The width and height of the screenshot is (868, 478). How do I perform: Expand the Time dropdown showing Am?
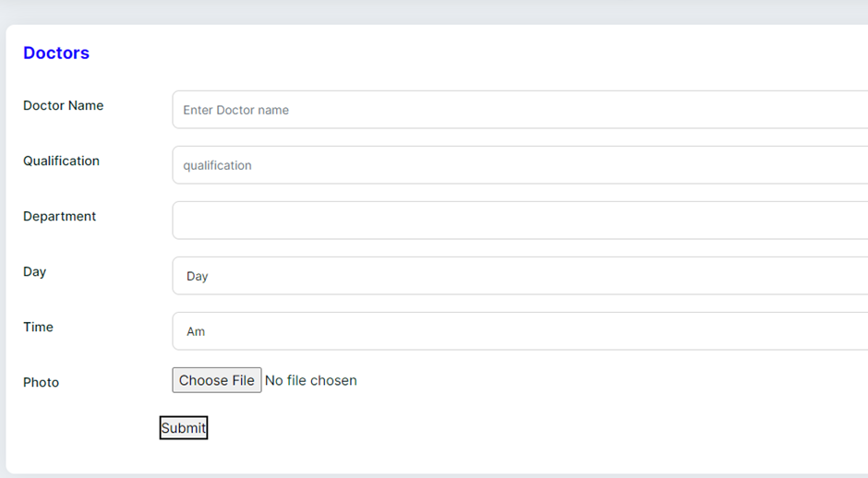point(519,331)
